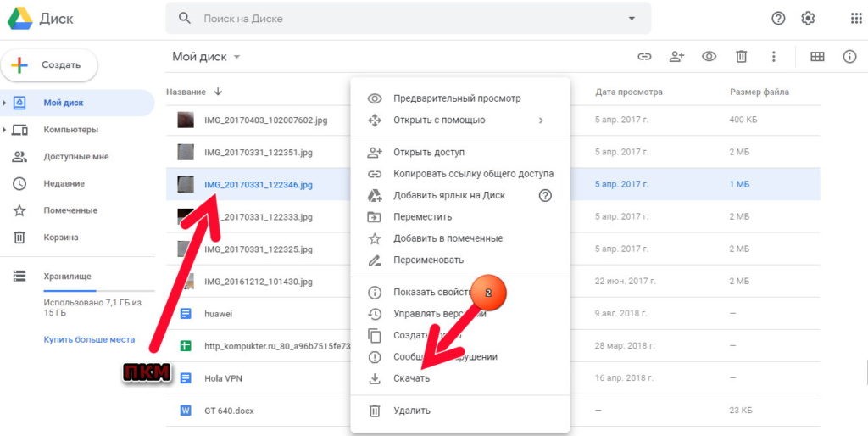Show details info panel icon

[x=849, y=57]
